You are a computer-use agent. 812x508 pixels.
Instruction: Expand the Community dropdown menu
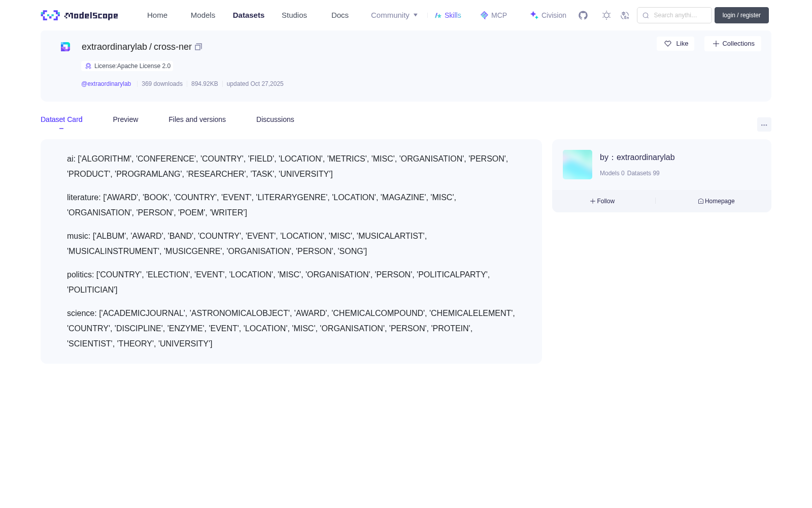point(394,15)
